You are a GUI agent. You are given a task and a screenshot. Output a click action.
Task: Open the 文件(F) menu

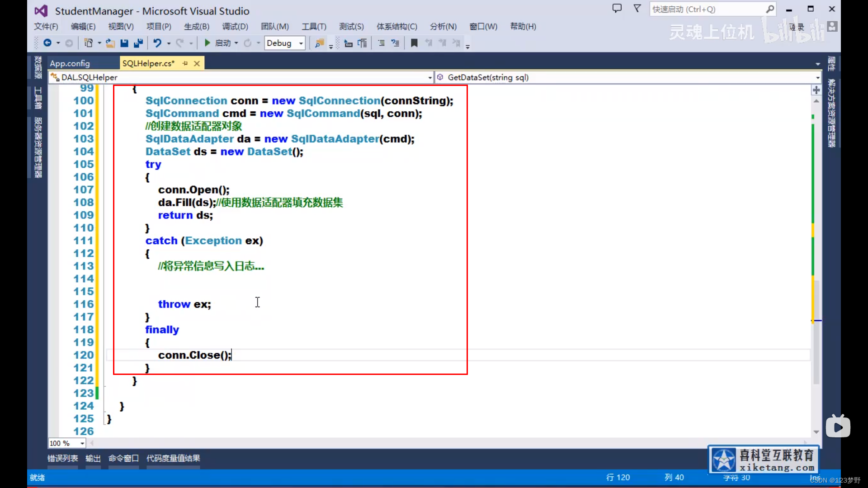point(46,27)
